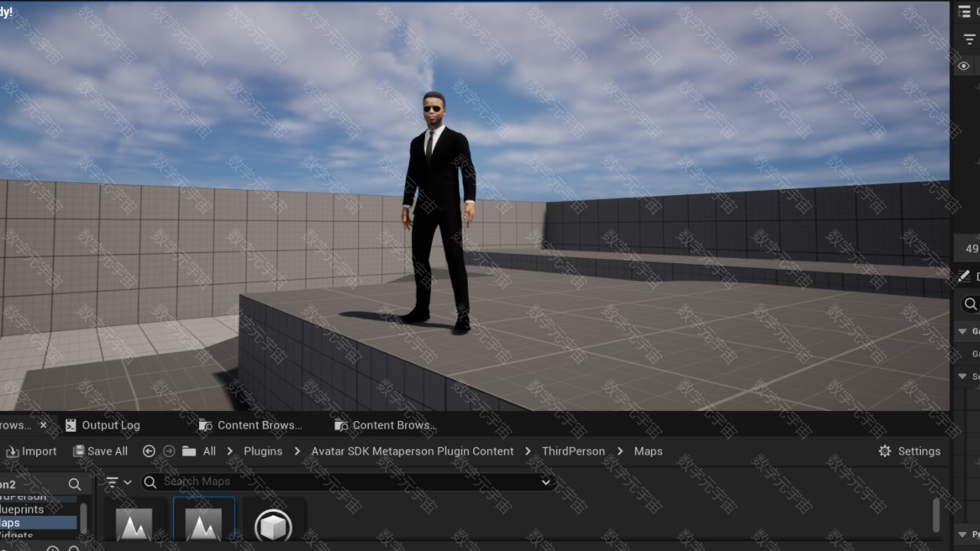The height and width of the screenshot is (551, 980).
Task: Click the Maps breadcrumb
Action: point(648,452)
